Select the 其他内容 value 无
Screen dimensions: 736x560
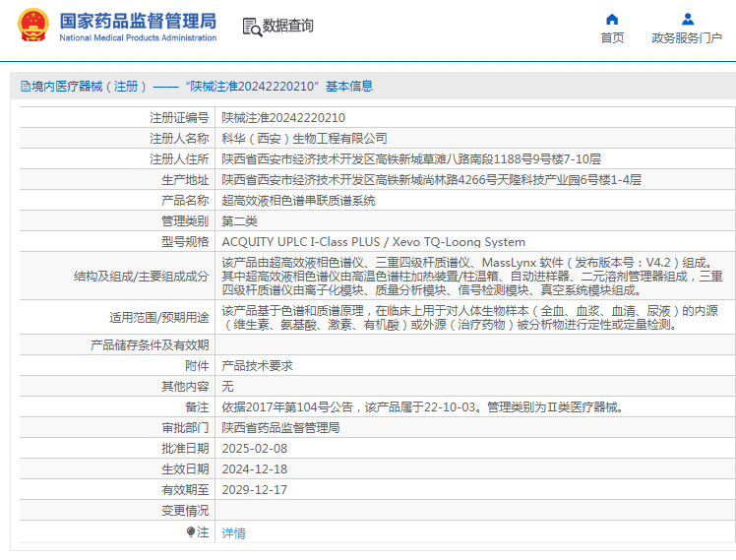coord(227,387)
